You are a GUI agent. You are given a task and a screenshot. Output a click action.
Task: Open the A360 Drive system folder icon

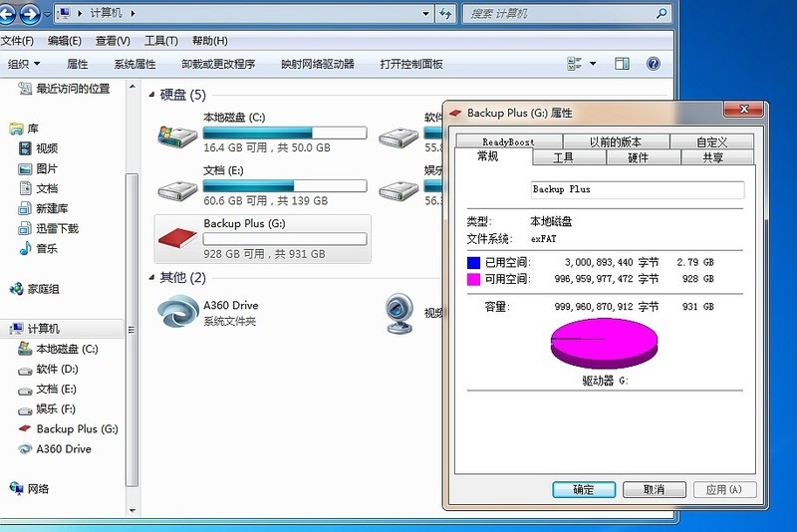(x=178, y=312)
